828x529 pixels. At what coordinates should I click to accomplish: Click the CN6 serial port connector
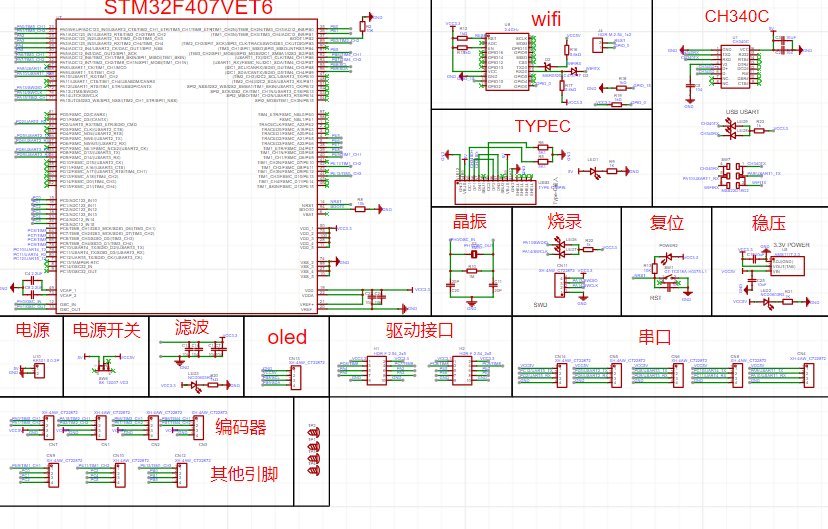tap(678, 375)
